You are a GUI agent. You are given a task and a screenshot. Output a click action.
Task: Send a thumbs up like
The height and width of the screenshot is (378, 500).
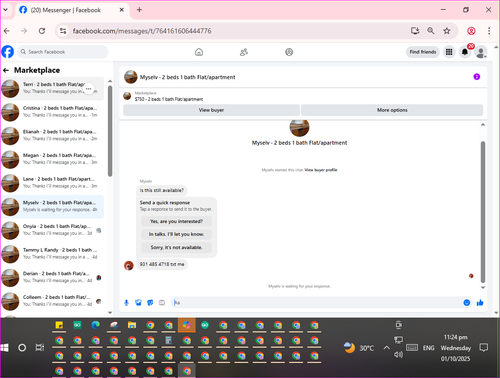tap(480, 303)
